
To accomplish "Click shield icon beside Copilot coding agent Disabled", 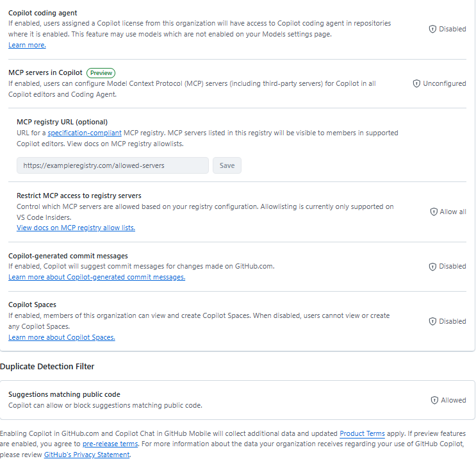I will tap(432, 29).
